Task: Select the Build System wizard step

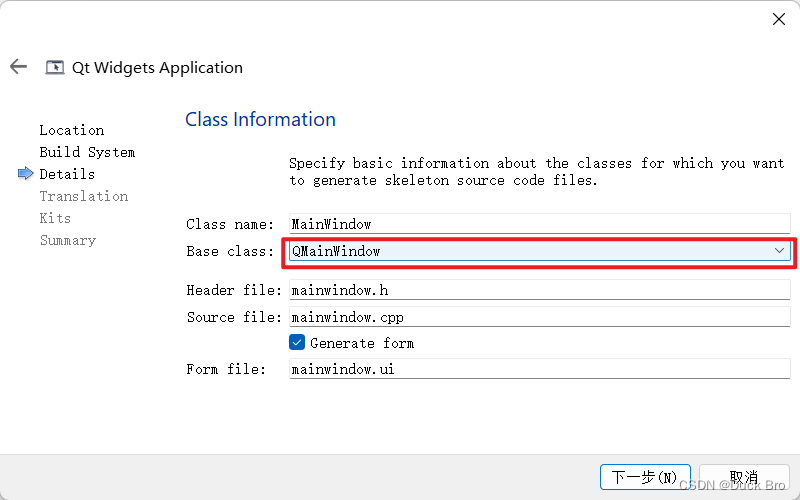Action: pyautogui.click(x=87, y=152)
